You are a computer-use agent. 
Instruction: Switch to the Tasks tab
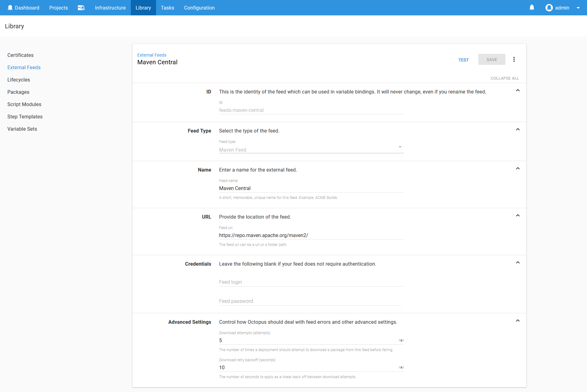click(167, 8)
